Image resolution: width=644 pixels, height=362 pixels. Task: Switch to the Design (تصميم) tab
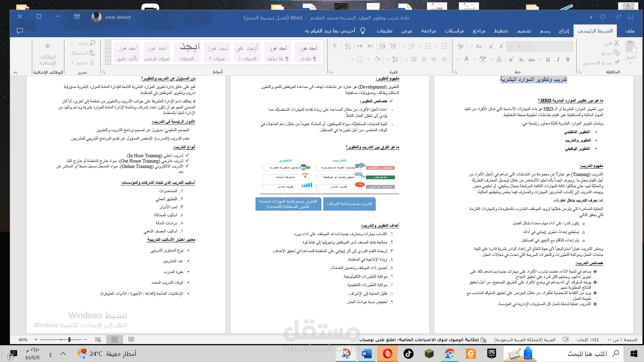coord(524,31)
